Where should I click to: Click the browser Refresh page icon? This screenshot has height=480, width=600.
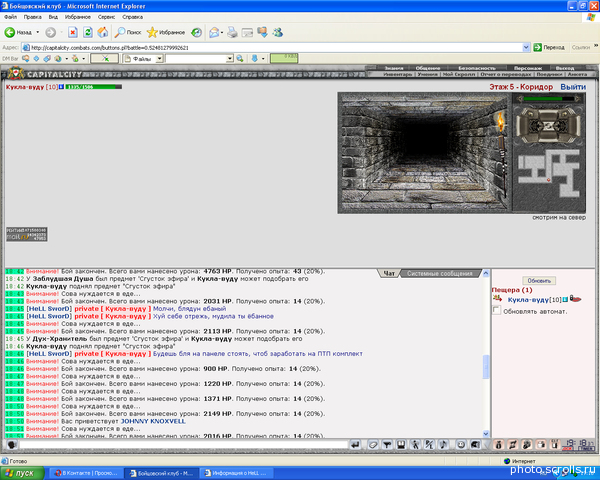(x=88, y=32)
